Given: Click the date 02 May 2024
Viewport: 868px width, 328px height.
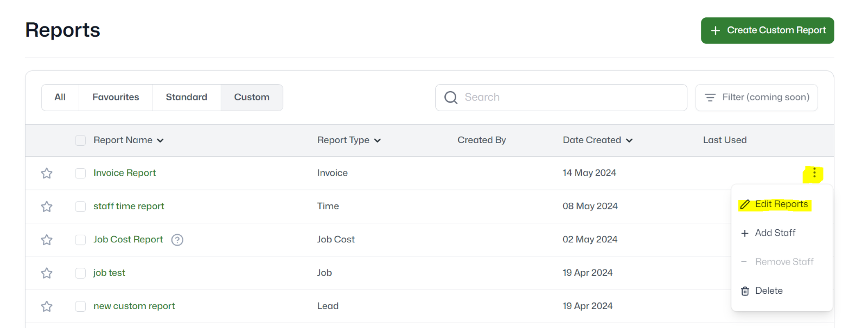Looking at the screenshot, I should coord(590,240).
